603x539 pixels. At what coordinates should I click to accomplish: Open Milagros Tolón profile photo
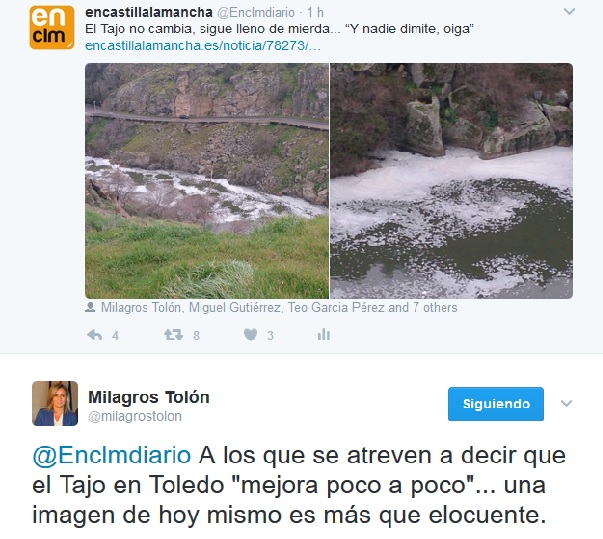[x=55, y=403]
